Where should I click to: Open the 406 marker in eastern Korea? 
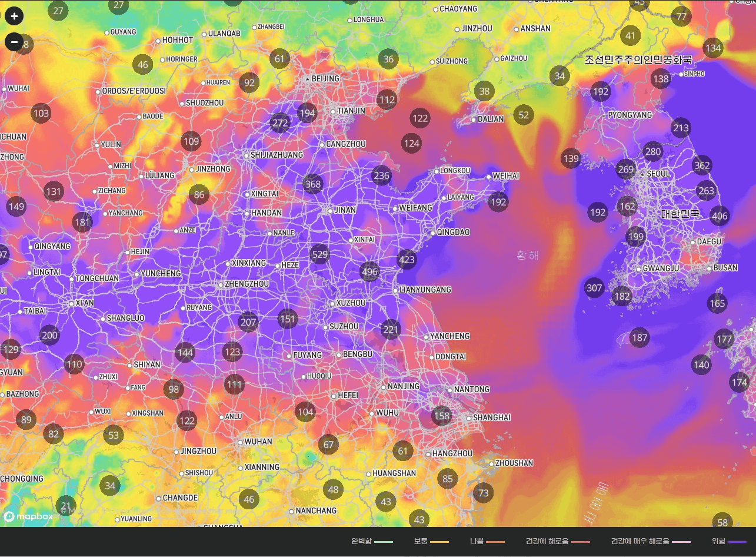pos(720,215)
